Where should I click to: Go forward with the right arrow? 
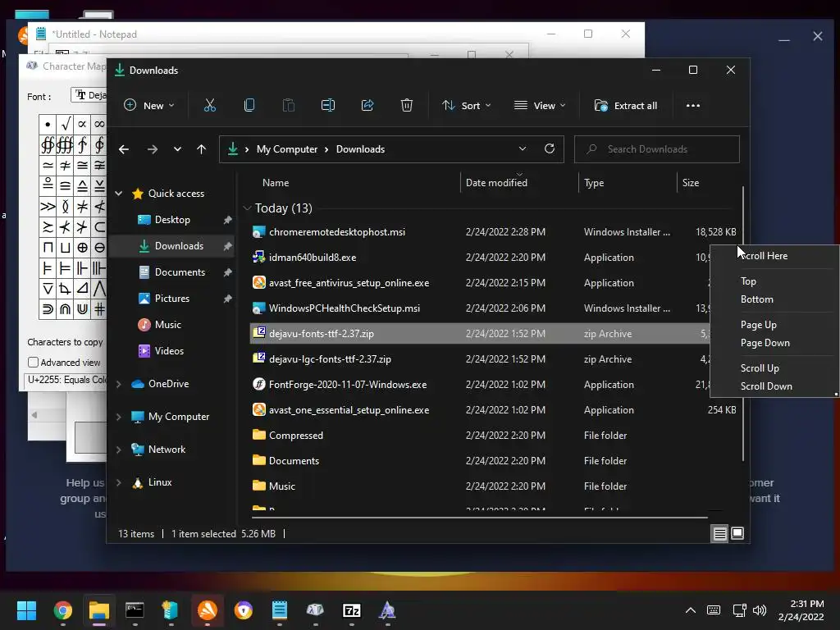(152, 149)
